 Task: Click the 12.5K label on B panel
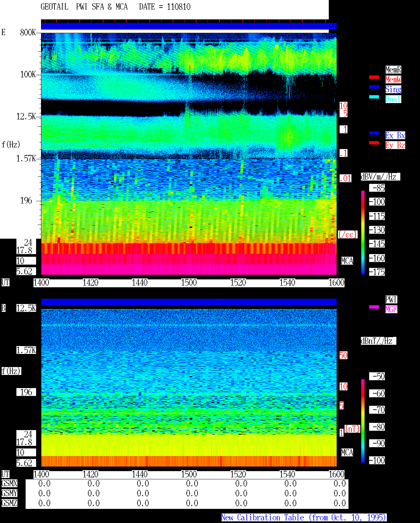(x=26, y=308)
